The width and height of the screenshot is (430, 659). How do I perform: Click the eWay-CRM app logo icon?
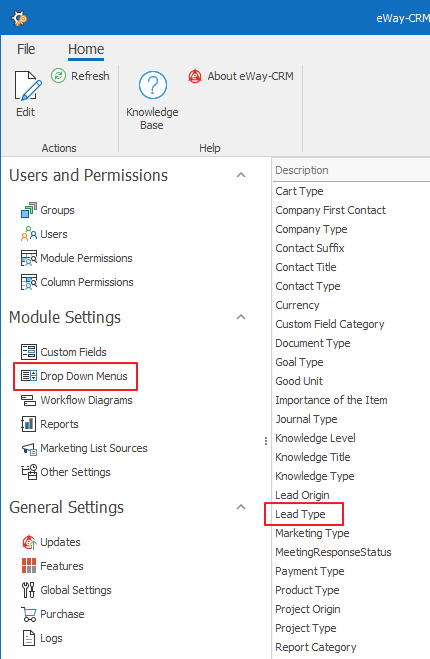tap(19, 18)
